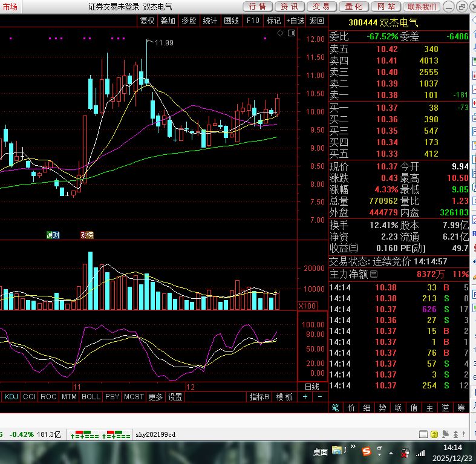Open the 模板 template button
The image size is (476, 464).
[x=284, y=397]
